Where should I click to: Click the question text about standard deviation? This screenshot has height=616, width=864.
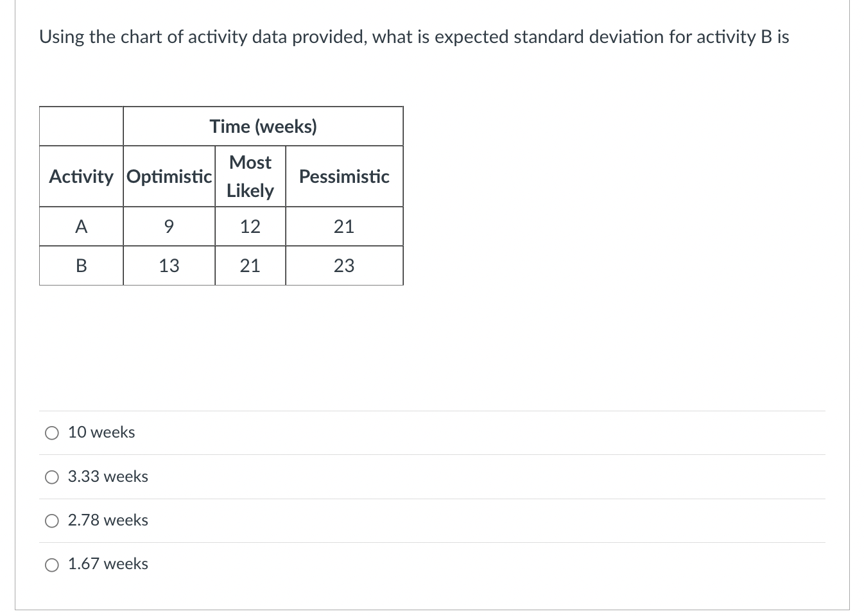[413, 37]
